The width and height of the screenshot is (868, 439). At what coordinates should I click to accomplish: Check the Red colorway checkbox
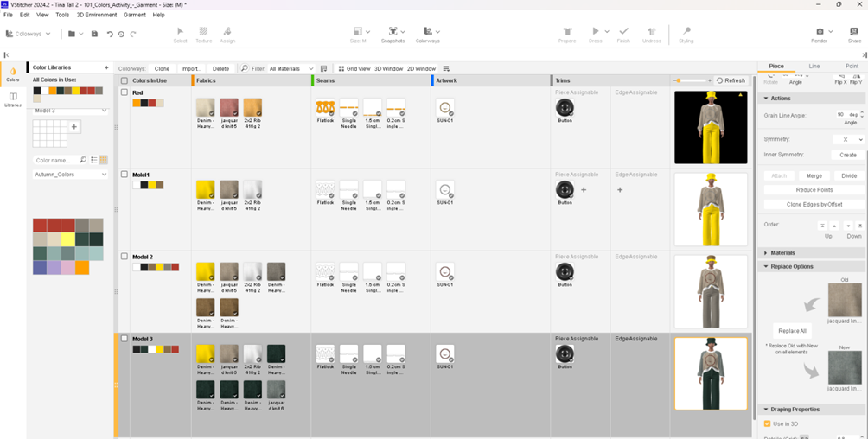124,92
